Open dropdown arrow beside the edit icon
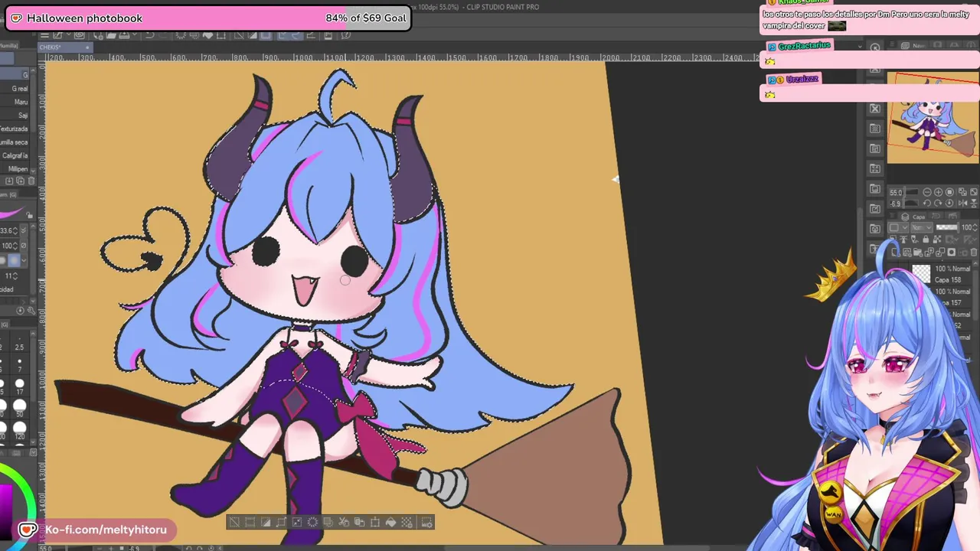This screenshot has width=980, height=551. click(68, 35)
